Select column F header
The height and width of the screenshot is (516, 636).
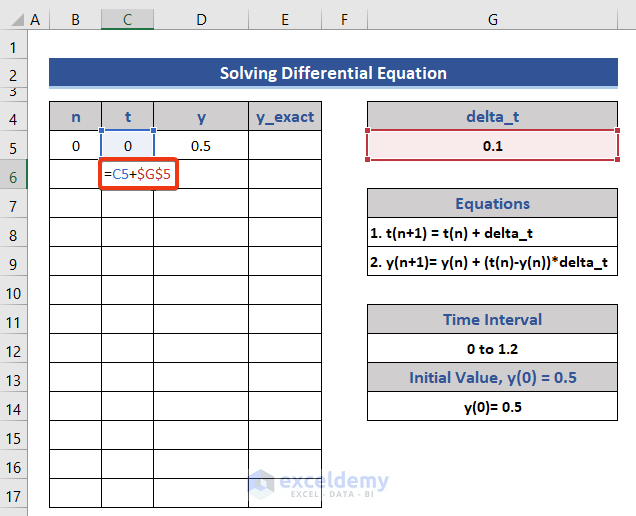(x=344, y=19)
